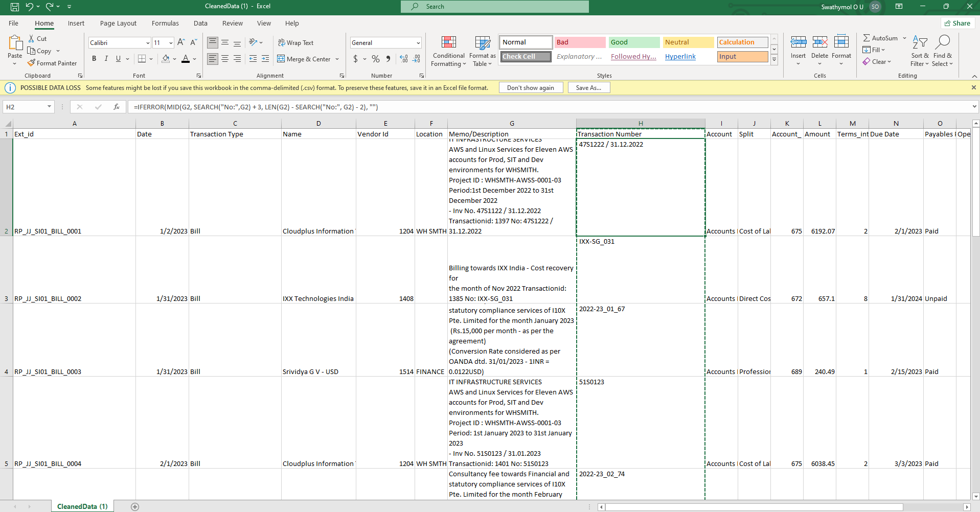Click the Sort & Filter icon

point(920,43)
